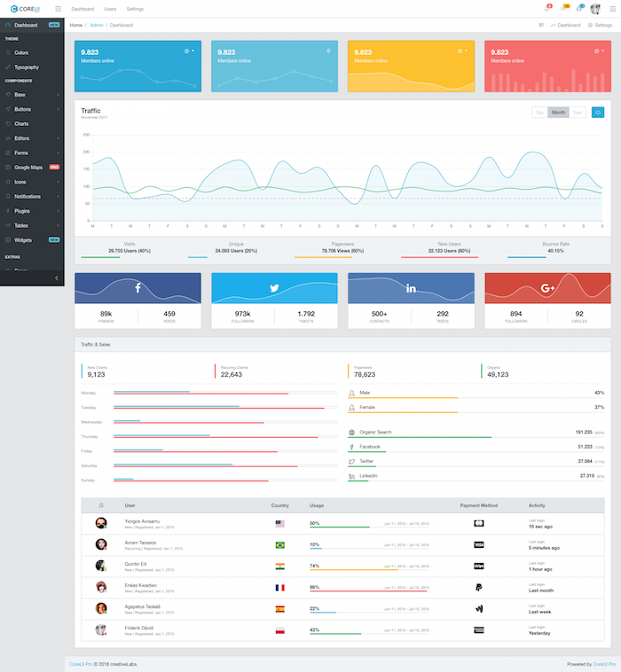Expand the Plugins sidebar section

32,211
